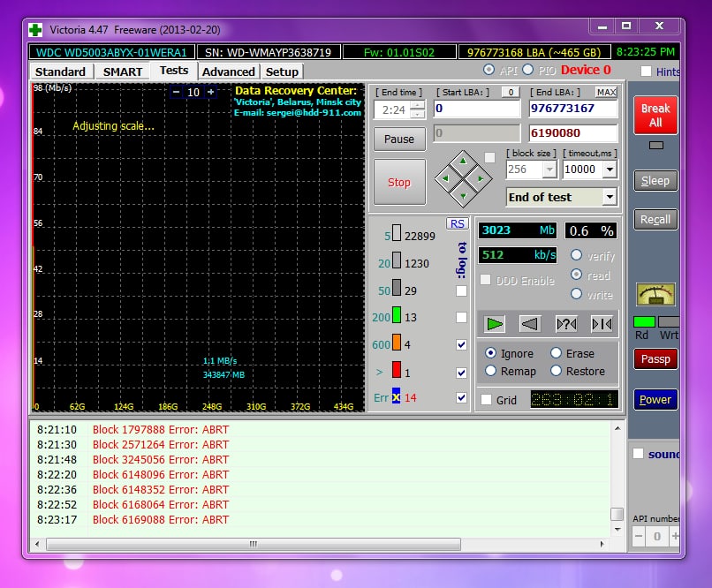Click the up arrow in diamond pad
Viewport: 712px width, 588px height.
pos(462,162)
